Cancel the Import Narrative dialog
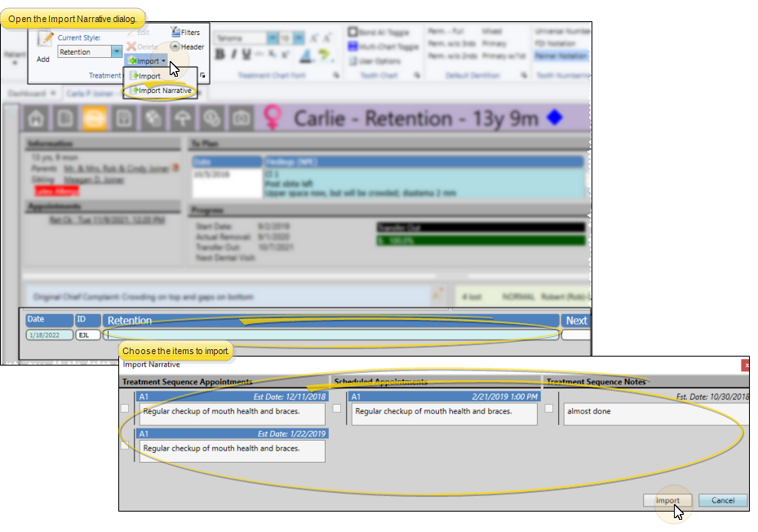The width and height of the screenshot is (758, 532). pos(722,500)
